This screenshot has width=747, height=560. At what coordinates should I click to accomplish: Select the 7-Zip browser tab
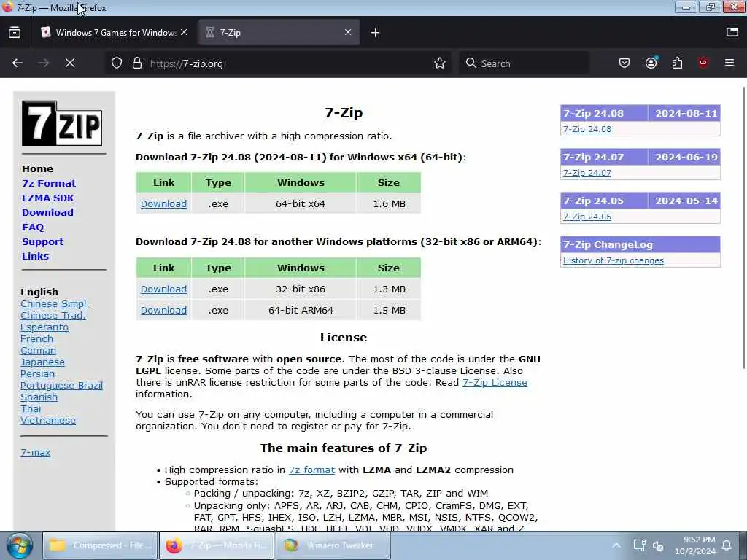tap(279, 32)
